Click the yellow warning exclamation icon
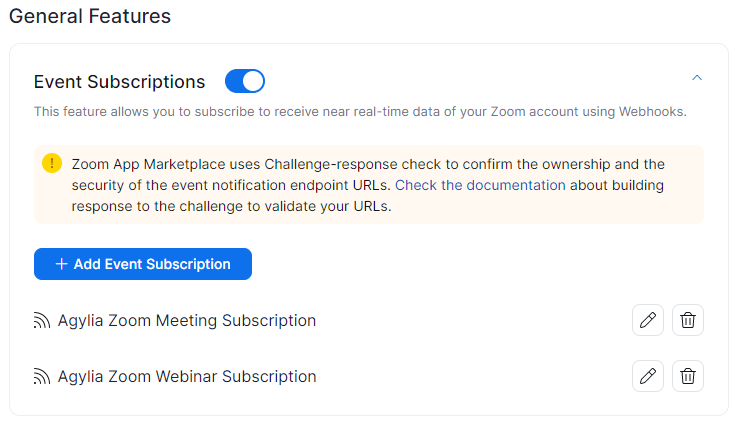 (52, 163)
